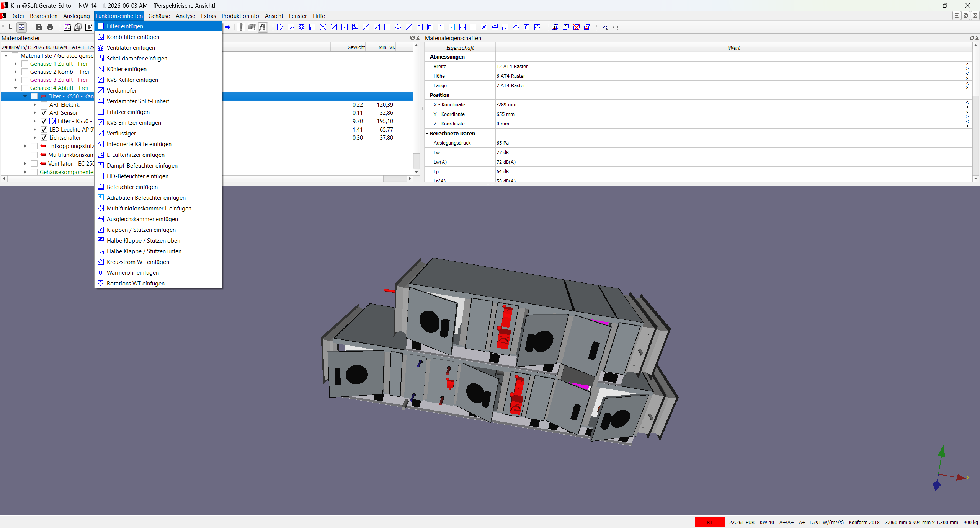The width and height of the screenshot is (980, 528).
Task: Click the f! formula warning toolbar icon
Action: point(262,27)
